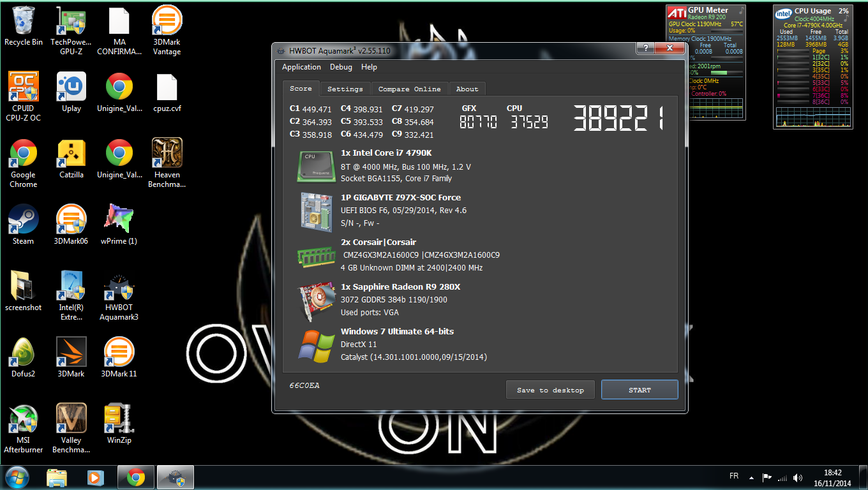868x490 pixels.
Task: Open MSI Afterburner desktop shortcut
Action: click(24, 428)
